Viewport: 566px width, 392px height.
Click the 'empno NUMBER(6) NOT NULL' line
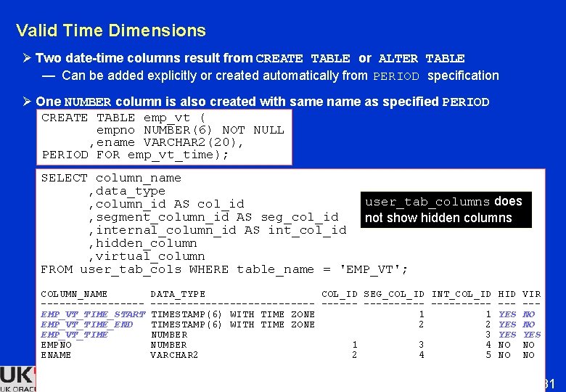point(190,130)
